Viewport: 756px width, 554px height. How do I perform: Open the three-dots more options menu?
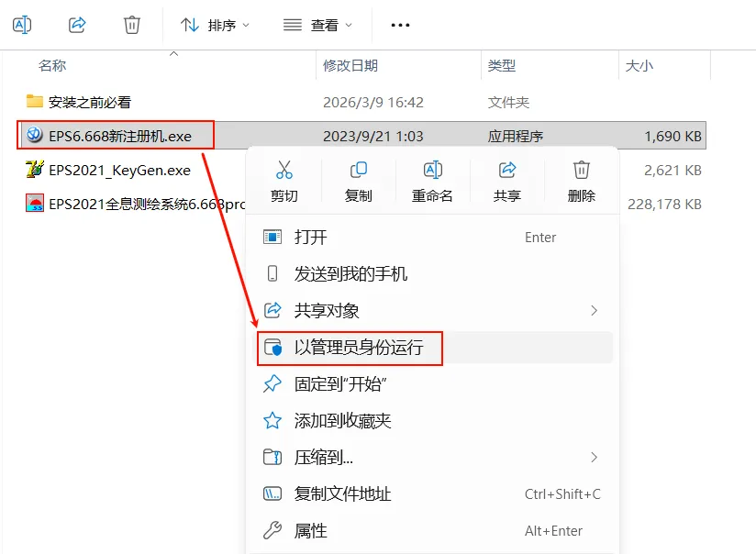point(400,25)
